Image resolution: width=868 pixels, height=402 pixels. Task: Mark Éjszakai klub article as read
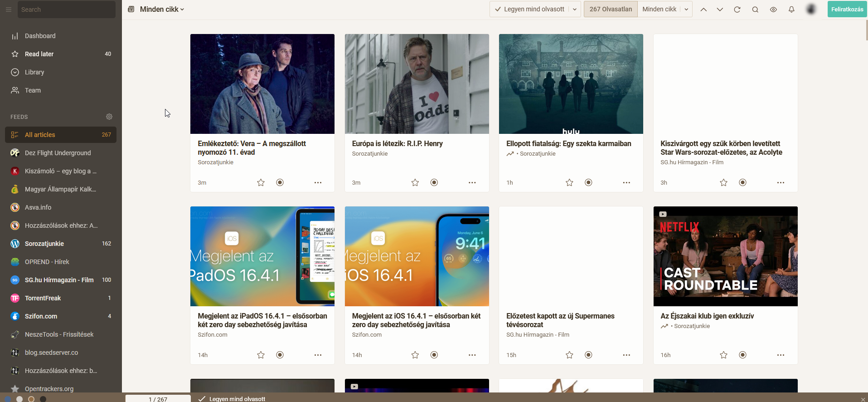coord(742,355)
